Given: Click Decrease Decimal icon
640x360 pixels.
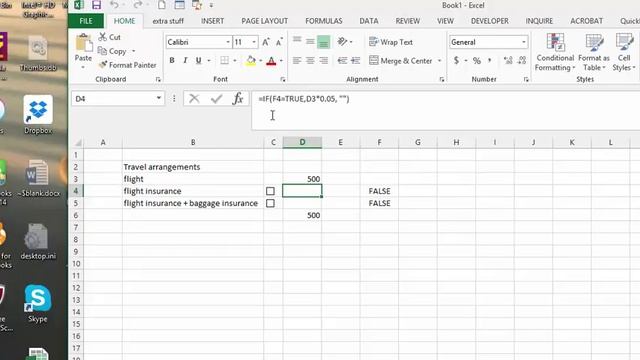Looking at the screenshot, I should coord(522,60).
